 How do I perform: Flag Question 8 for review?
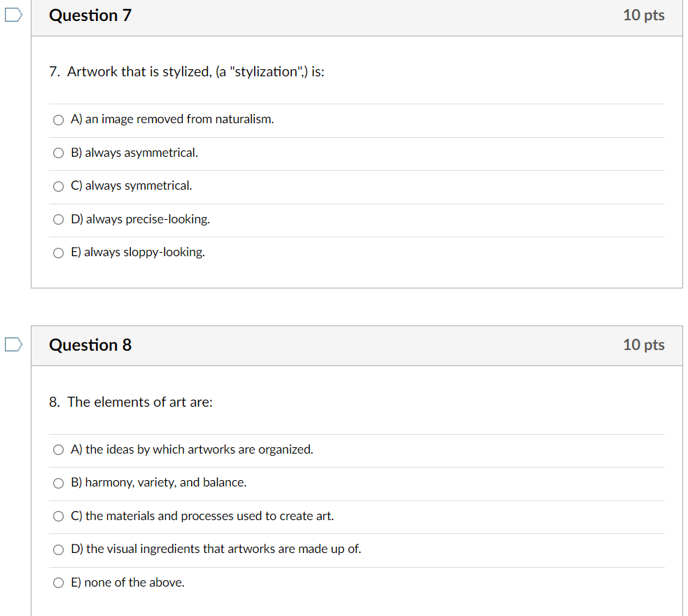13,343
